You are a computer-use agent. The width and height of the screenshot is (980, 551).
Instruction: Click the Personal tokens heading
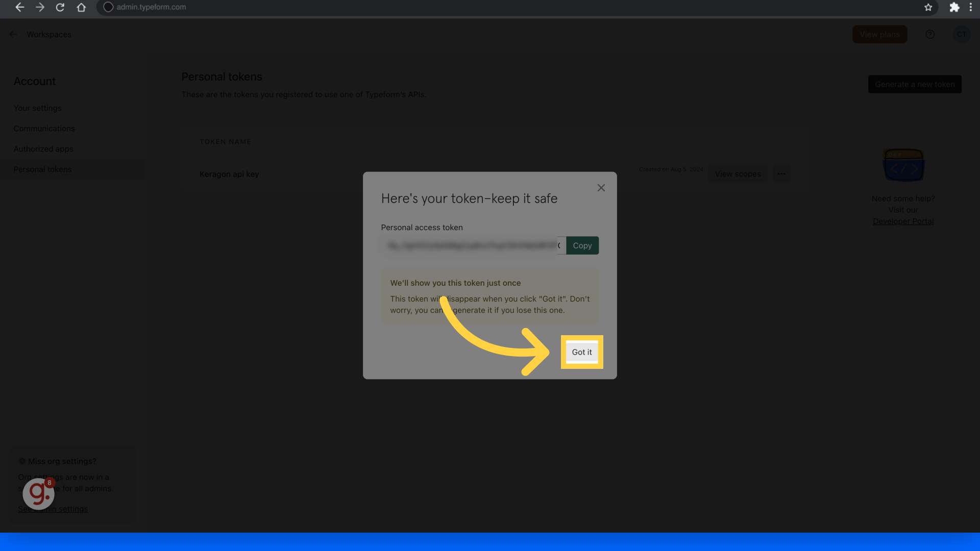[222, 77]
